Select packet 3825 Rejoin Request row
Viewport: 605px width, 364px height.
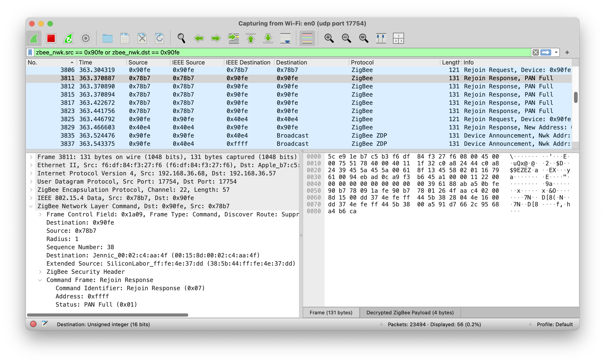299,119
